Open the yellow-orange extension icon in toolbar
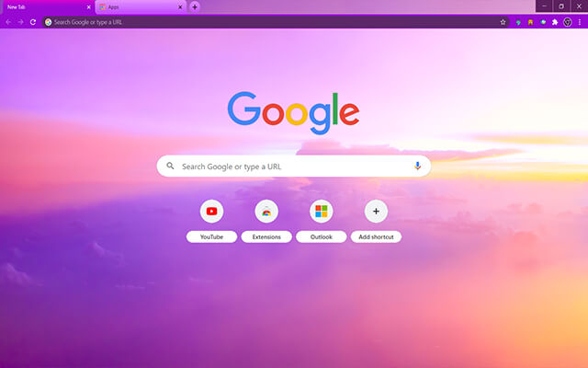Viewport: 588px width, 368px height. pos(530,22)
